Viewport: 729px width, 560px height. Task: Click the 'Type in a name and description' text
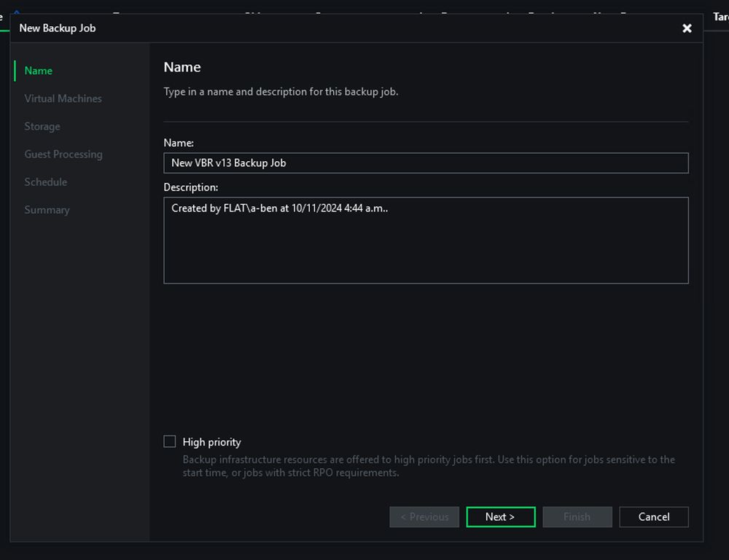pyautogui.click(x=281, y=92)
